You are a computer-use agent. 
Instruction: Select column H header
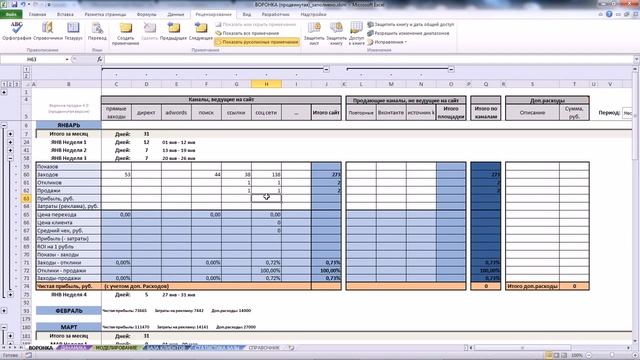[x=266, y=84]
